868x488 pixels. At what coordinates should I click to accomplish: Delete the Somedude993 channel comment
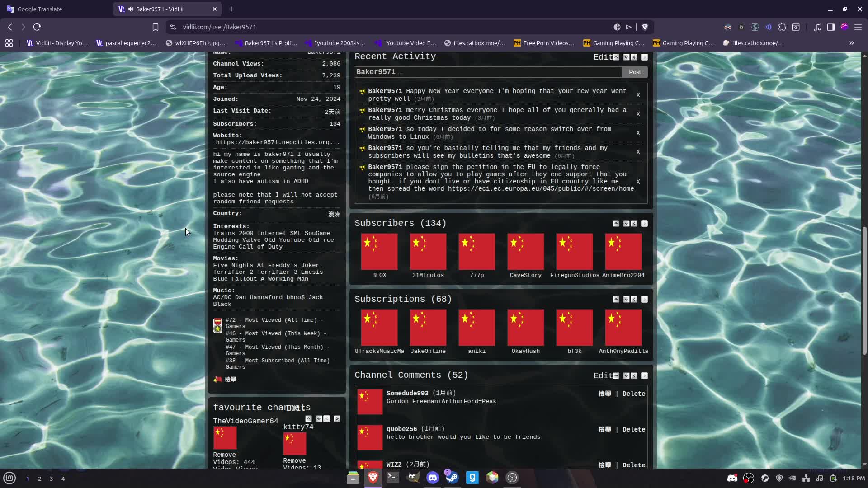point(633,394)
